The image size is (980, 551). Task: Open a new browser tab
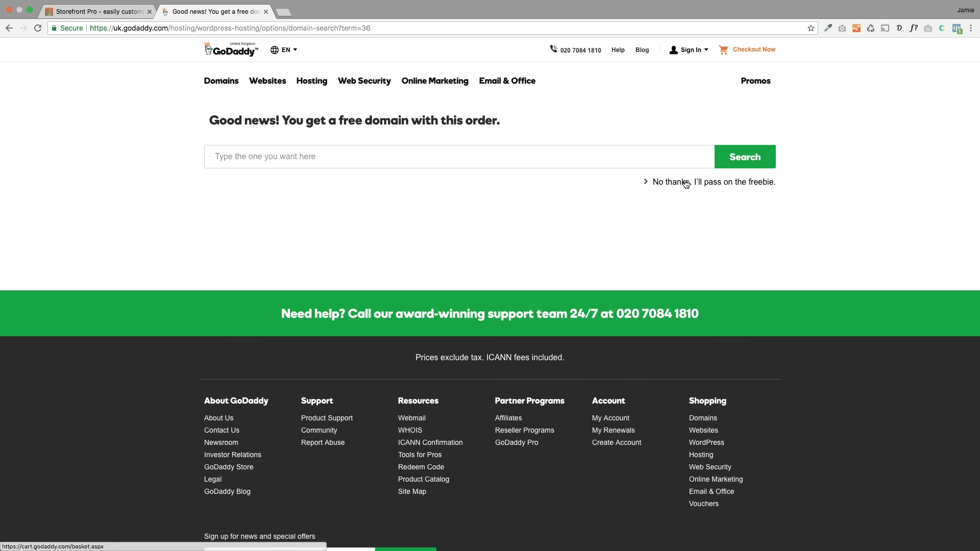(x=283, y=12)
